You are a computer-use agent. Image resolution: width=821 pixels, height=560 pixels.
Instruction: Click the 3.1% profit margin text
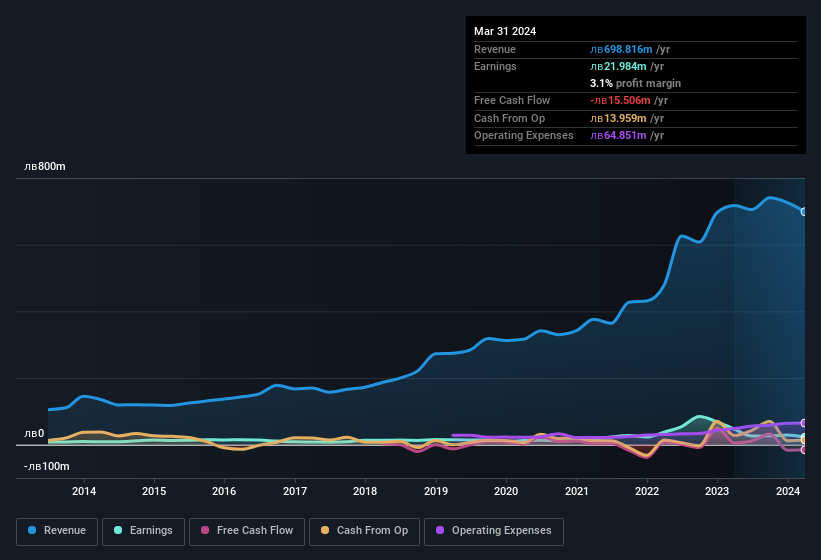coord(635,83)
